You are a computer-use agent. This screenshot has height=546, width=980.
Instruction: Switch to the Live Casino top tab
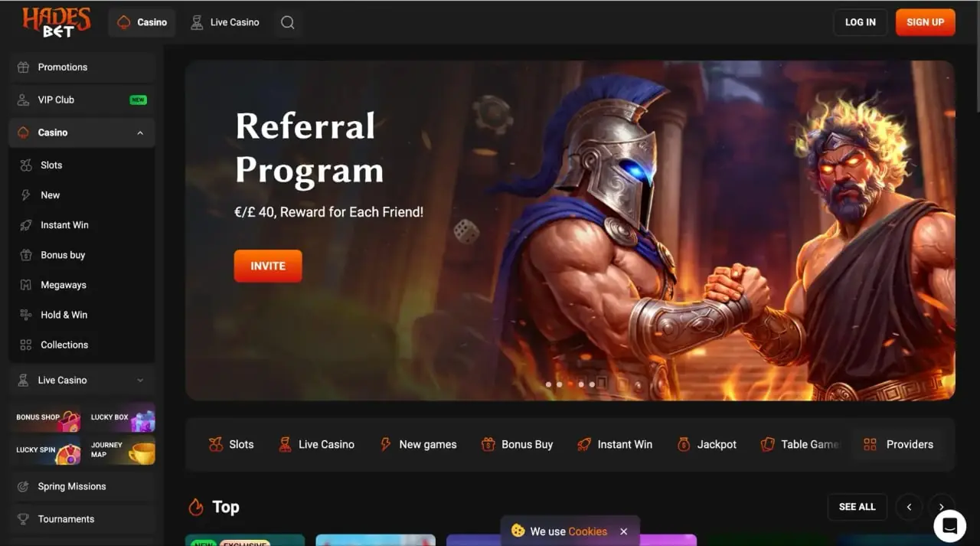[224, 22]
